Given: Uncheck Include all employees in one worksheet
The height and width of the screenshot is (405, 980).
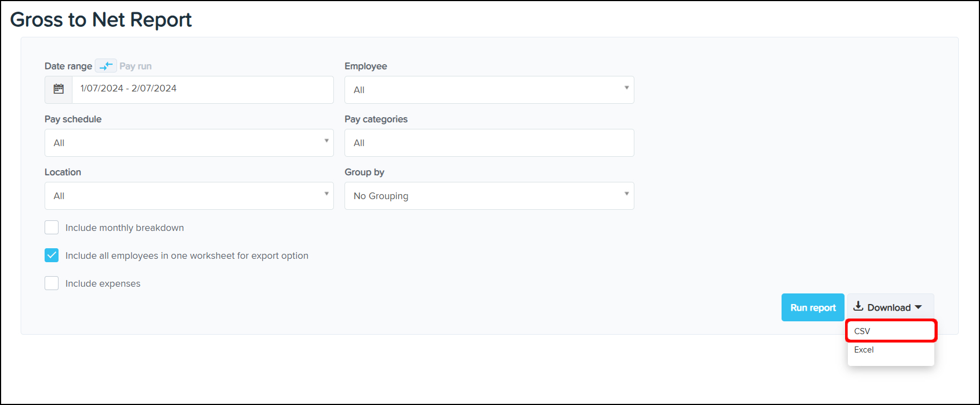Looking at the screenshot, I should tap(52, 255).
